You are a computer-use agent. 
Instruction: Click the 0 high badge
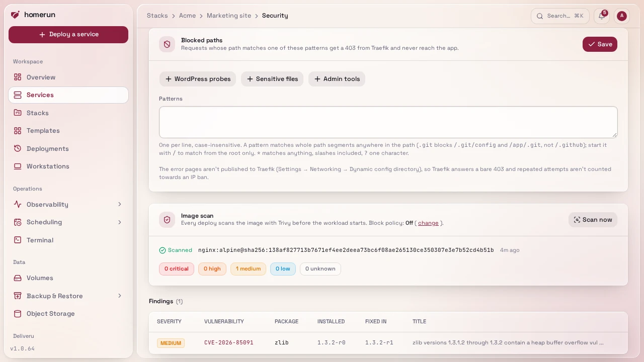point(212,269)
